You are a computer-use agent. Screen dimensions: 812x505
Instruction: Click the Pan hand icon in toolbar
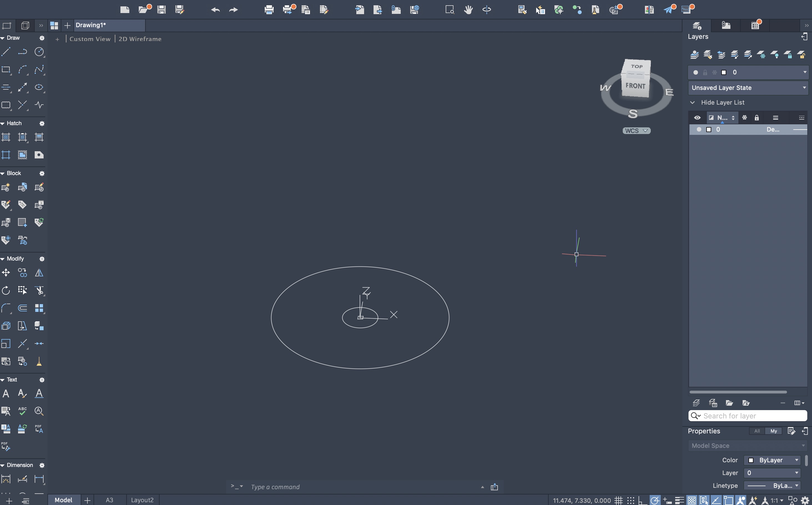pos(468,10)
